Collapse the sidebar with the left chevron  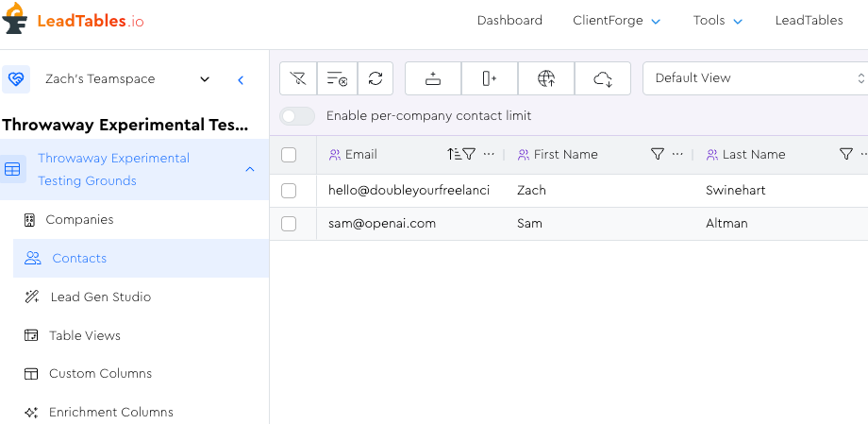241,80
